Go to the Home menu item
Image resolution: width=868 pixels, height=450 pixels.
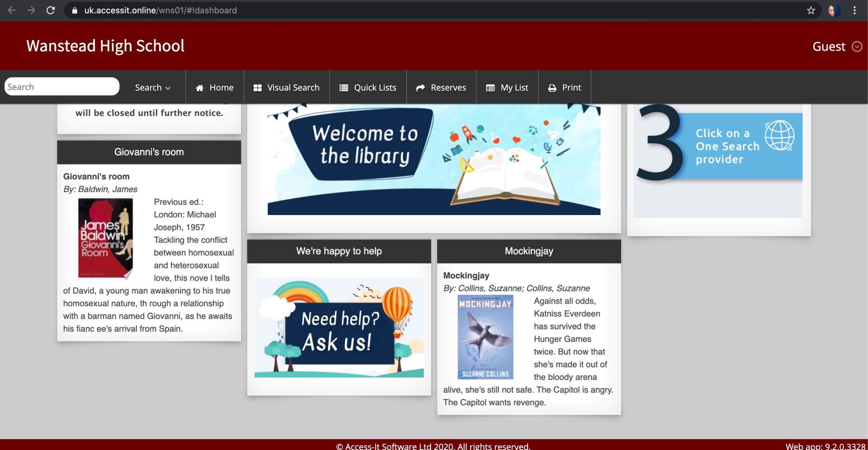tap(215, 87)
